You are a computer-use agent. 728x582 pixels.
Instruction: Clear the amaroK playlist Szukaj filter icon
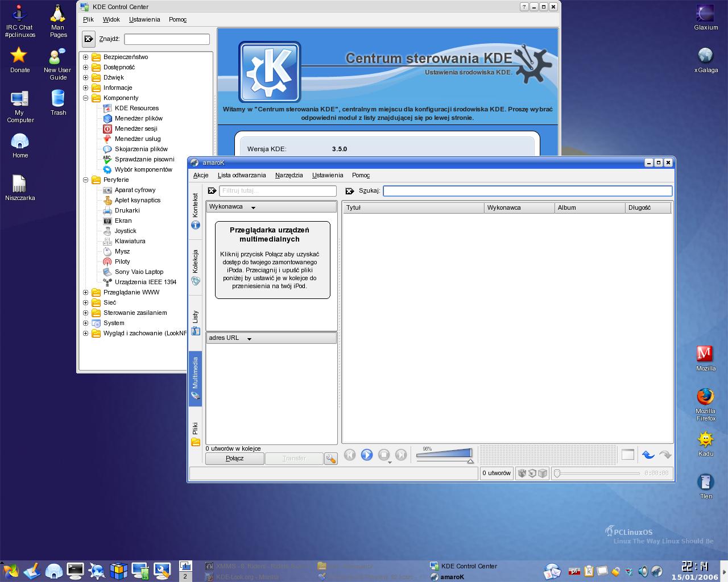pyautogui.click(x=350, y=191)
